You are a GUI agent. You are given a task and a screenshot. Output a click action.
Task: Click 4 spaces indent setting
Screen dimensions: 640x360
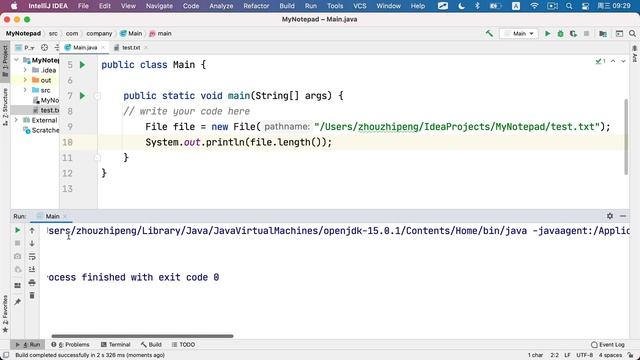pyautogui.click(x=610, y=355)
